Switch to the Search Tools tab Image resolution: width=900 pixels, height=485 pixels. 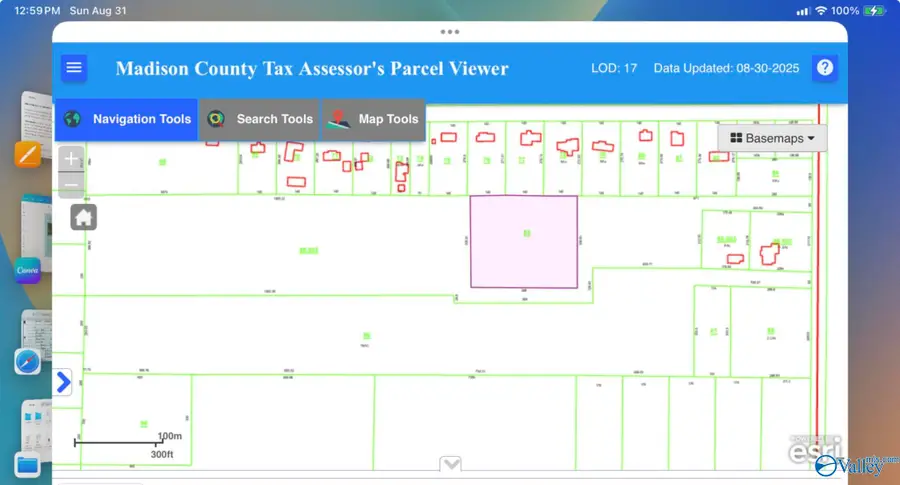point(260,119)
